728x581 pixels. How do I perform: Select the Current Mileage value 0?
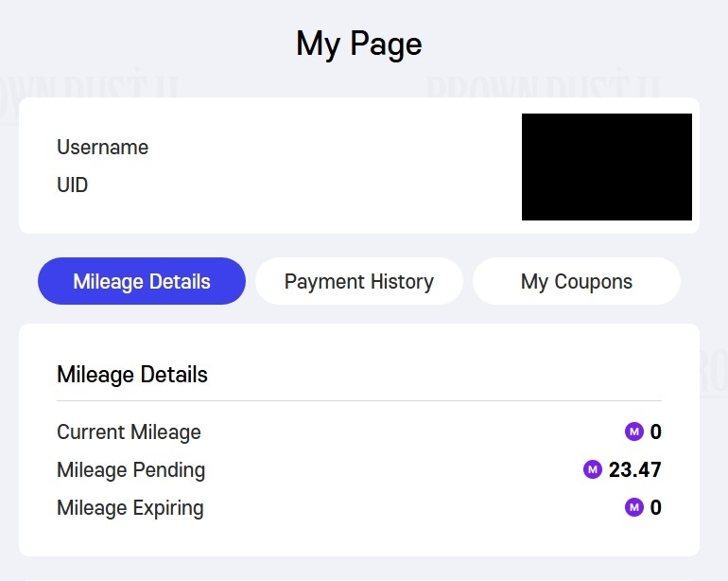[655, 431]
